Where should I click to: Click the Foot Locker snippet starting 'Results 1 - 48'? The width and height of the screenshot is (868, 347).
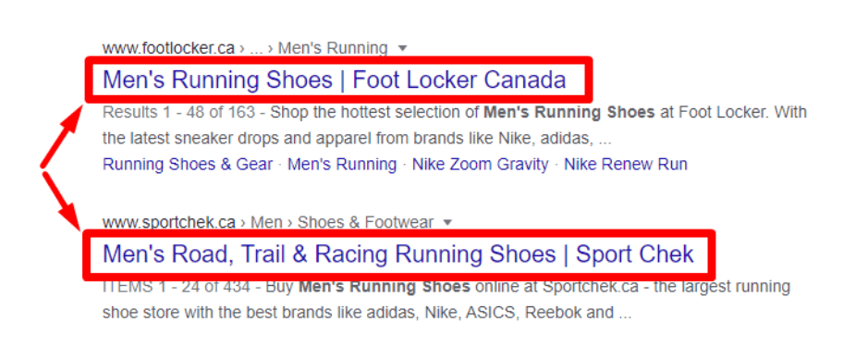(x=455, y=126)
